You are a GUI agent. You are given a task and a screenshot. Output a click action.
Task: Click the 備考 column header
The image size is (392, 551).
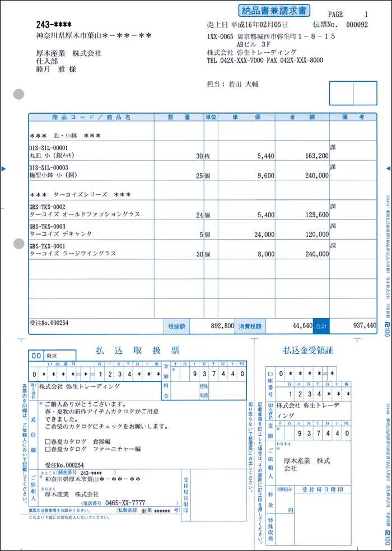(353, 118)
